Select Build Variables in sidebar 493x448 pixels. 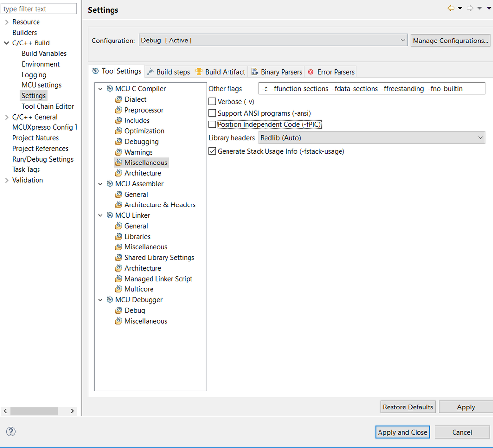pyautogui.click(x=44, y=53)
